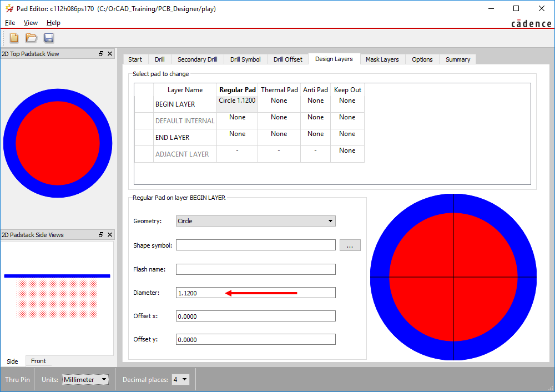The width and height of the screenshot is (555, 392).
Task: Select DEFAULT INTERNAL Anti Pad cell
Action: tap(315, 120)
